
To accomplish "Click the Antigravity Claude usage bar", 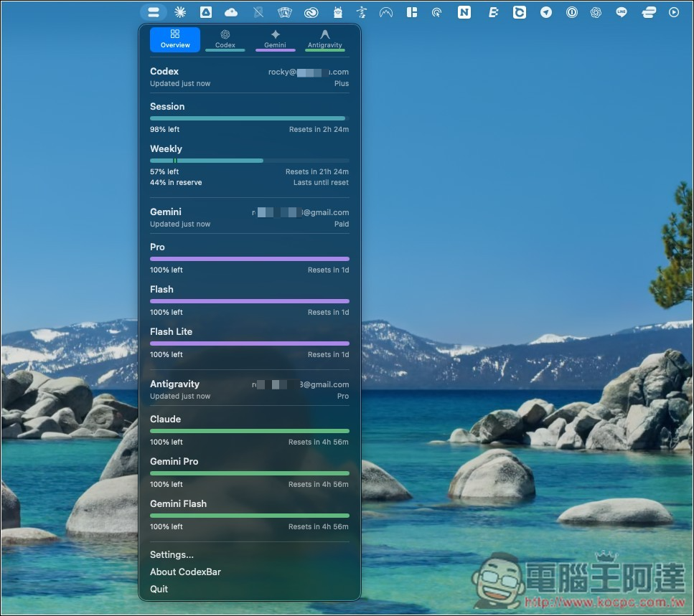I will point(249,431).
